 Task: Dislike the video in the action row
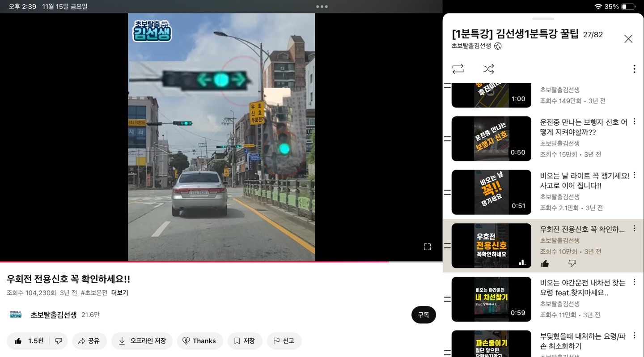tap(59, 341)
